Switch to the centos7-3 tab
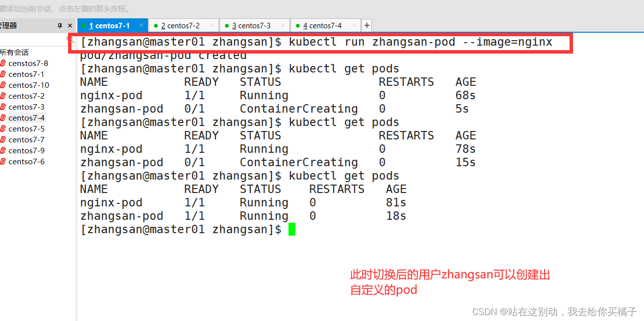 coord(254,25)
